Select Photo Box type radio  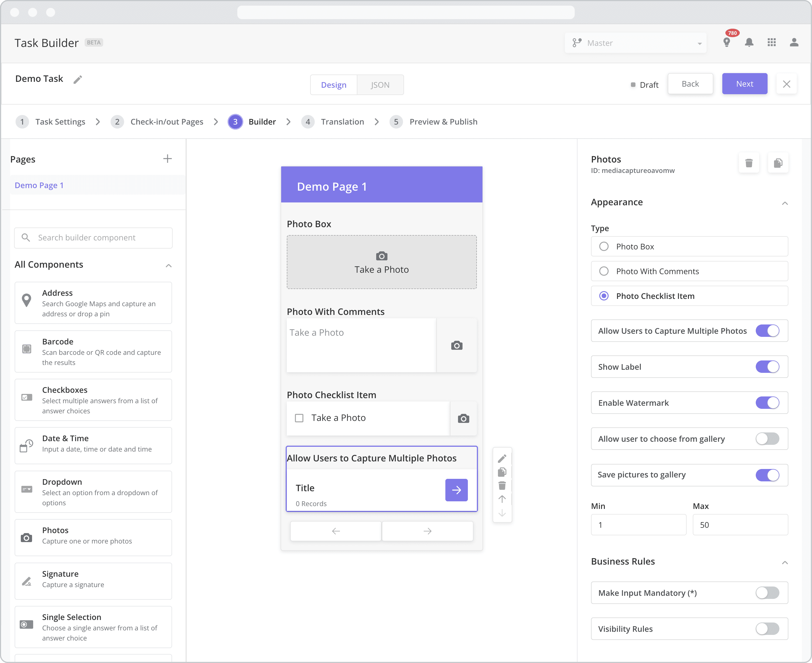pos(604,246)
